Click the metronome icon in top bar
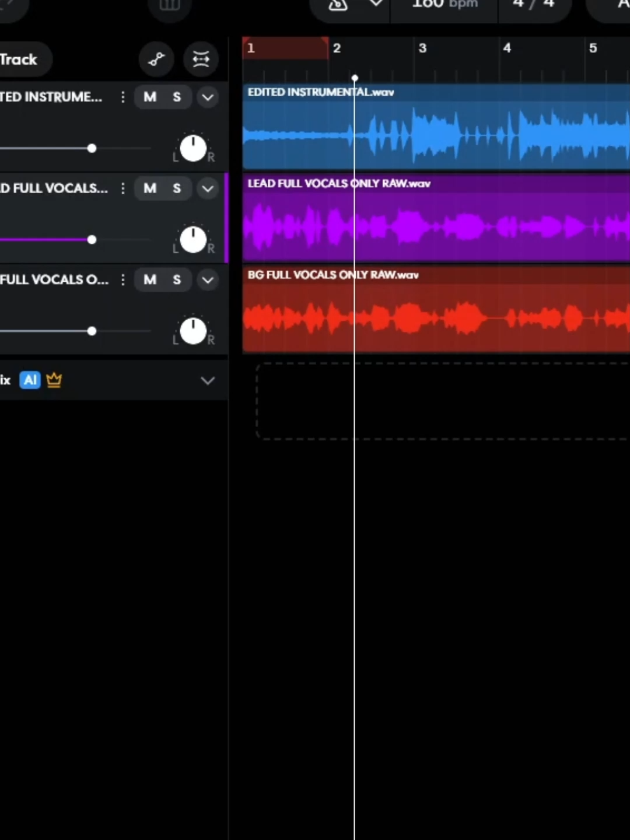 point(338,5)
